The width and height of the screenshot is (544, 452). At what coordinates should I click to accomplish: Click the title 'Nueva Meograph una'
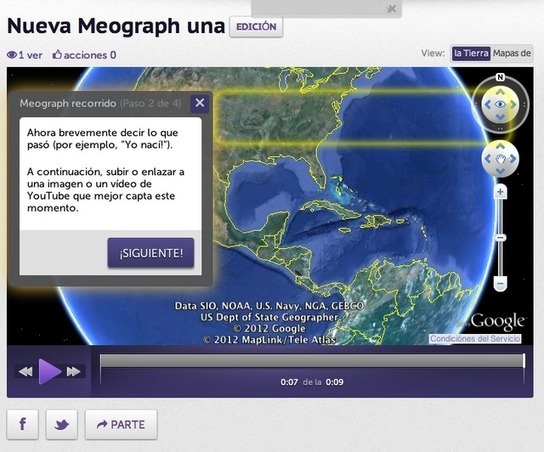tap(116, 26)
